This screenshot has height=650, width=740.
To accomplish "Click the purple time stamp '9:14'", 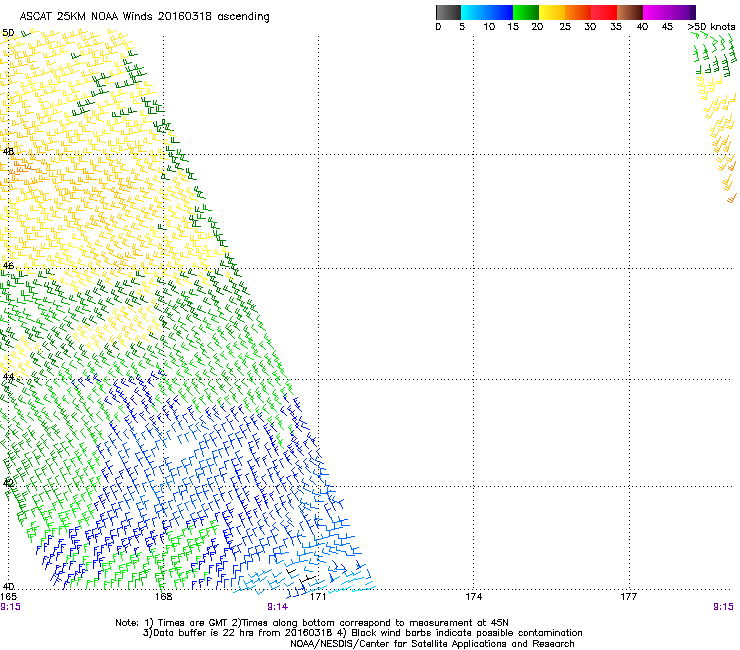I will [x=278, y=607].
